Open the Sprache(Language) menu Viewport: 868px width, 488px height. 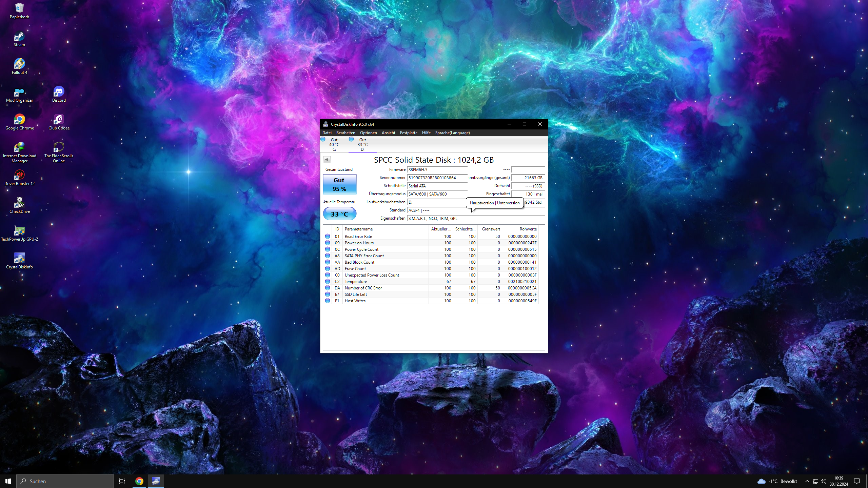(x=452, y=133)
